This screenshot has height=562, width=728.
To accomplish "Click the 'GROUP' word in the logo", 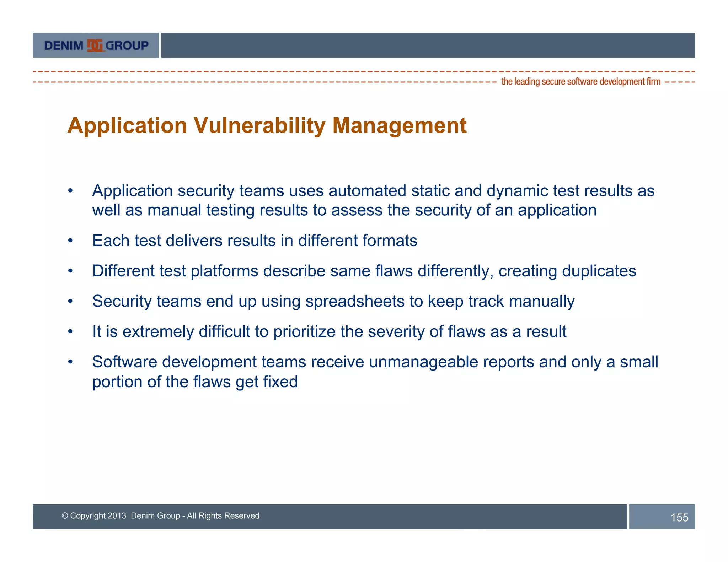I will pos(127,45).
